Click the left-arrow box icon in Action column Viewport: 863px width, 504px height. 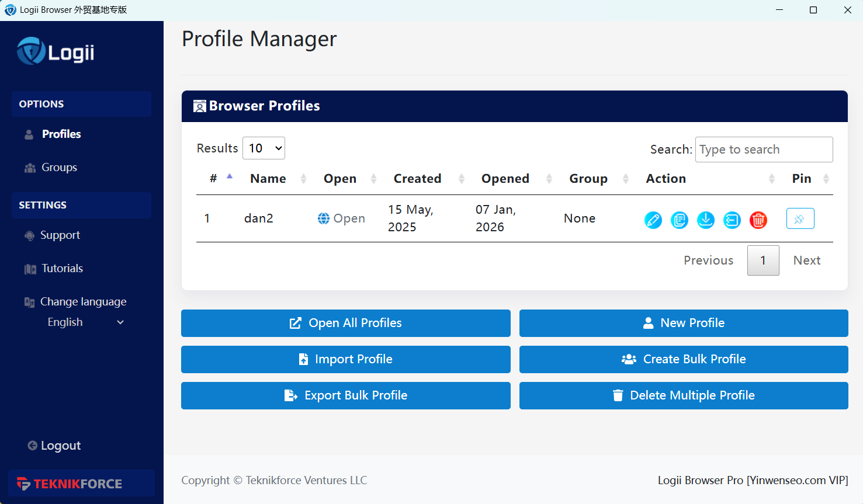tap(732, 220)
